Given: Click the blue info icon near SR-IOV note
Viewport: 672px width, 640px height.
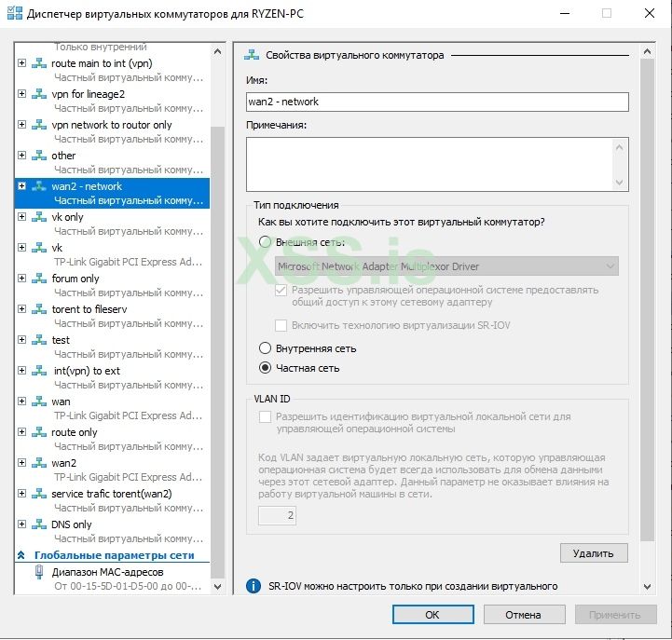Looking at the screenshot, I should coord(254,586).
